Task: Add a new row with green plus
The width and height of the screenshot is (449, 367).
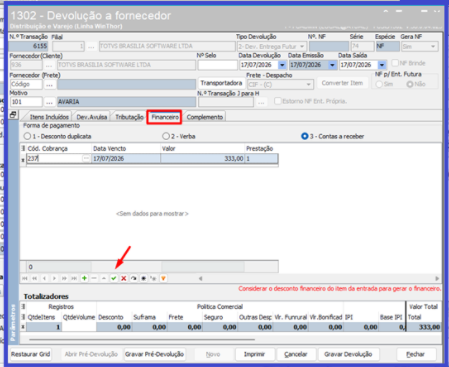Action: click(84, 278)
